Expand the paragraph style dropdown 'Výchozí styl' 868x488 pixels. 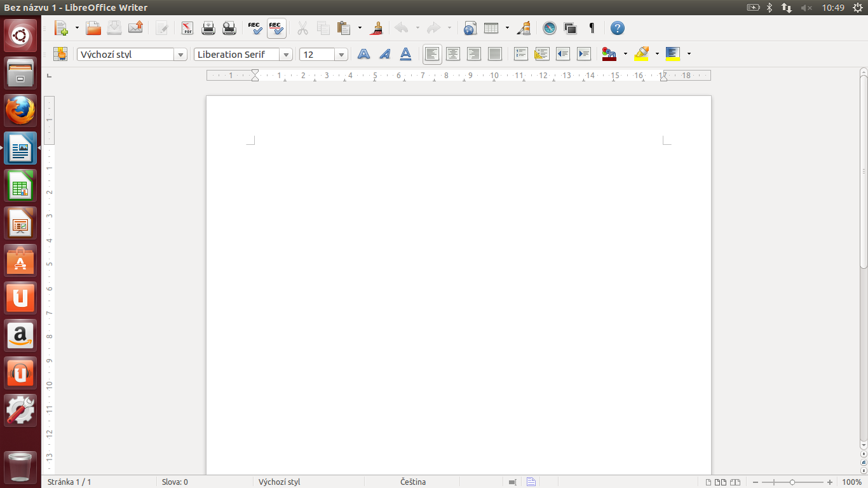tap(181, 55)
